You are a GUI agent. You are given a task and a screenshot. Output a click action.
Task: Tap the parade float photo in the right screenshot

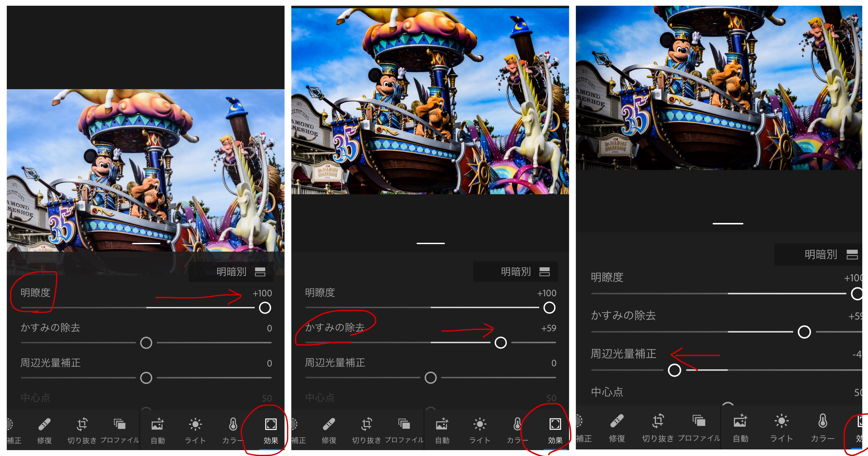click(719, 88)
